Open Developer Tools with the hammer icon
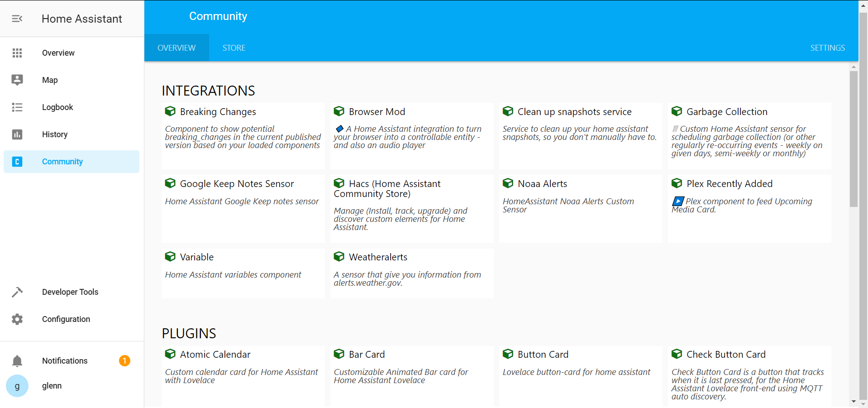The image size is (868, 408). pyautogui.click(x=17, y=292)
